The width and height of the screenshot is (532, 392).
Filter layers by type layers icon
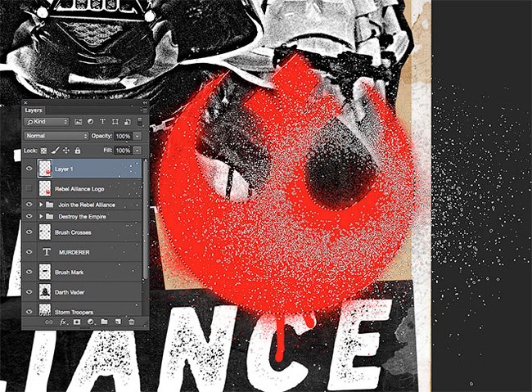[x=102, y=121]
